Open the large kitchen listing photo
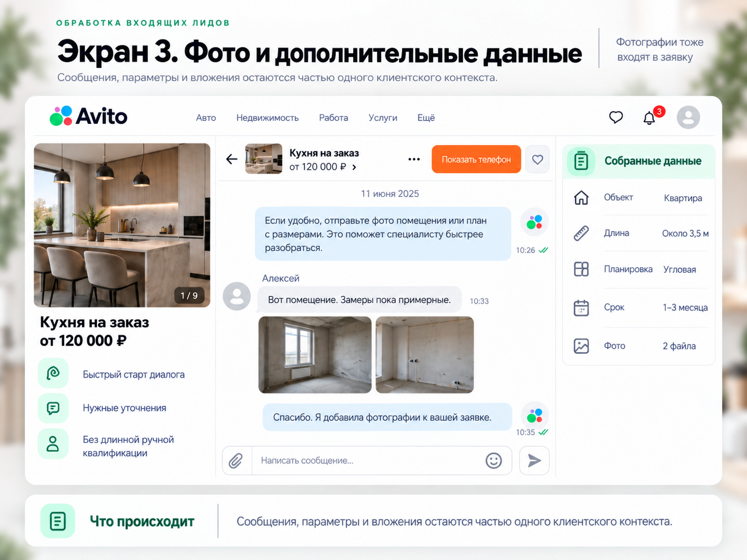This screenshot has height=560, width=747. pyautogui.click(x=122, y=225)
